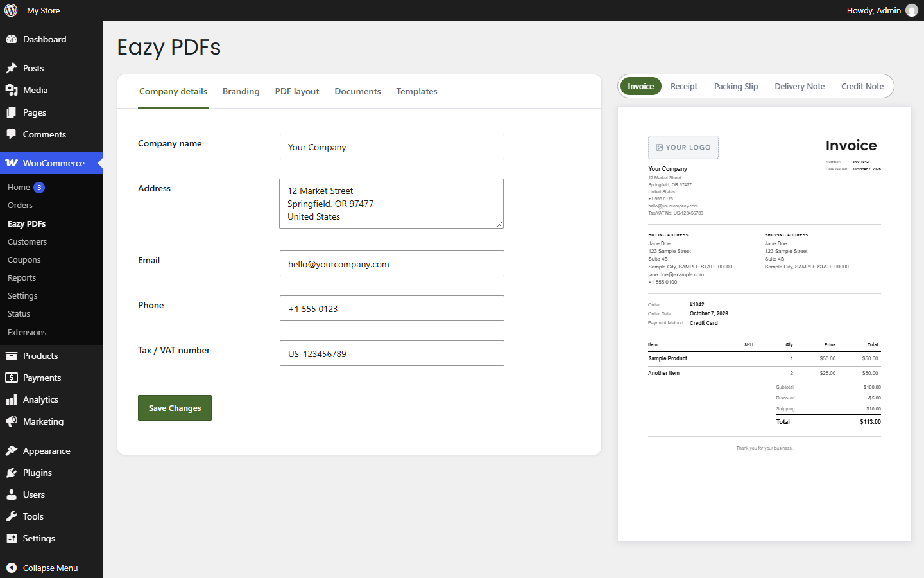Open the Coupons submenu link
Screen dimensions: 924x578
24,260
